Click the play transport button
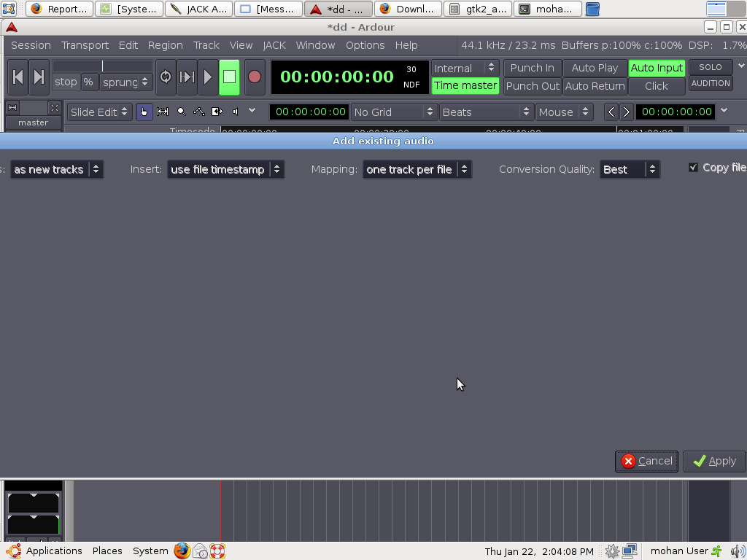The height and width of the screenshot is (560, 747). pyautogui.click(x=208, y=77)
